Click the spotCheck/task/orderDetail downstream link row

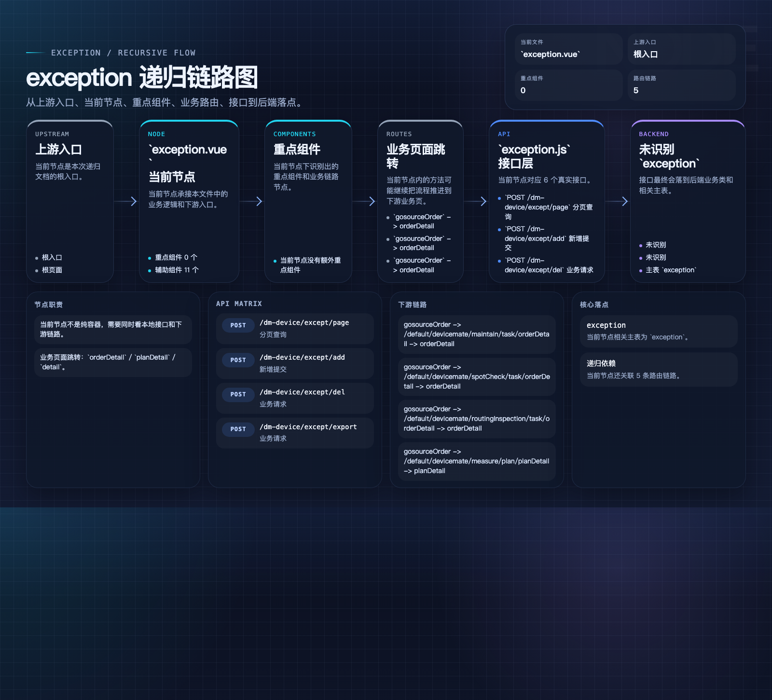[x=477, y=377]
